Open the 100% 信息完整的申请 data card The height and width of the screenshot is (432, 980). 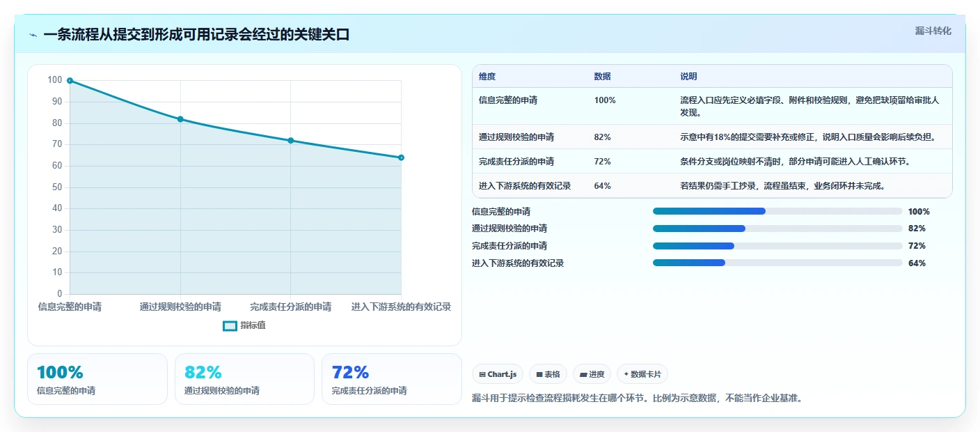[97, 379]
